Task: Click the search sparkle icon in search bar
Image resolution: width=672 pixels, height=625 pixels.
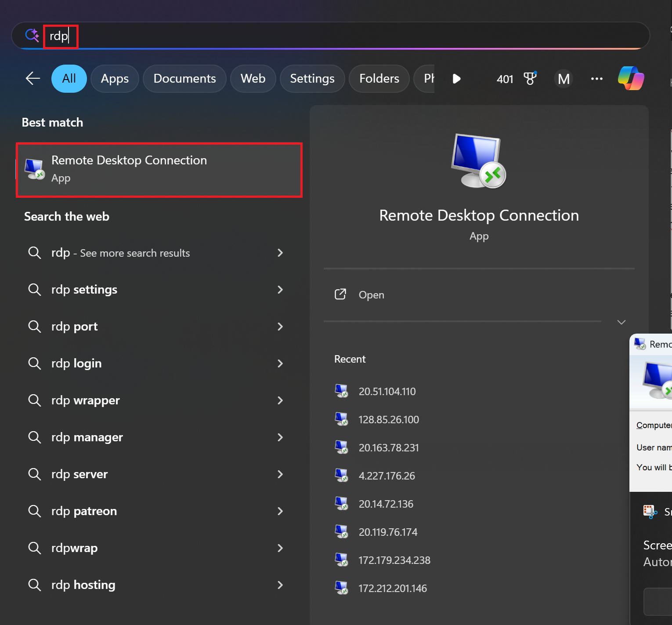Action: click(32, 35)
